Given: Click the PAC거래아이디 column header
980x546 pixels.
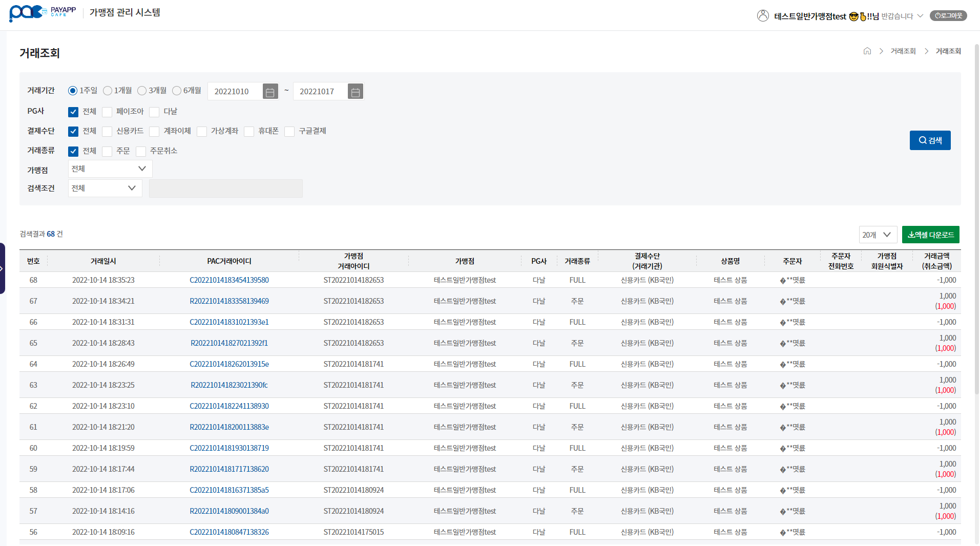Looking at the screenshot, I should (229, 261).
